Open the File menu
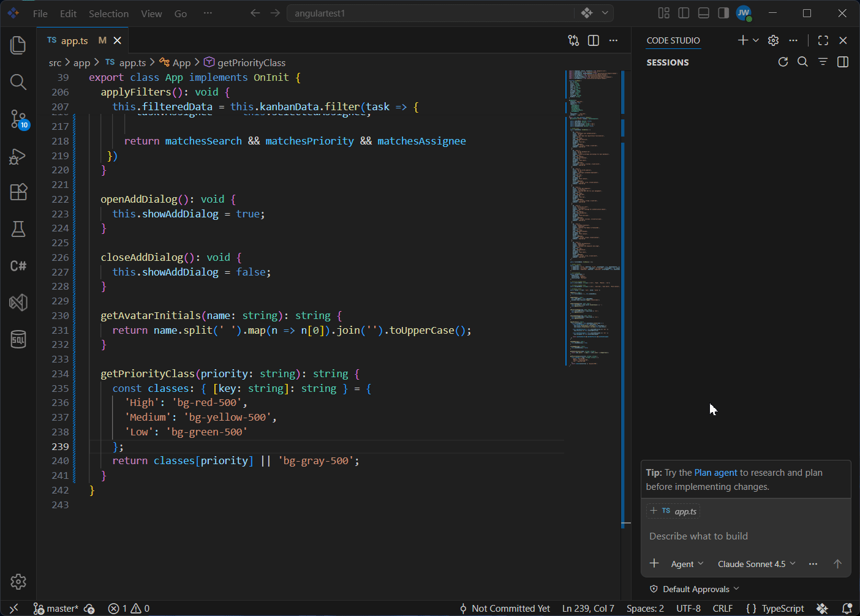 point(40,13)
